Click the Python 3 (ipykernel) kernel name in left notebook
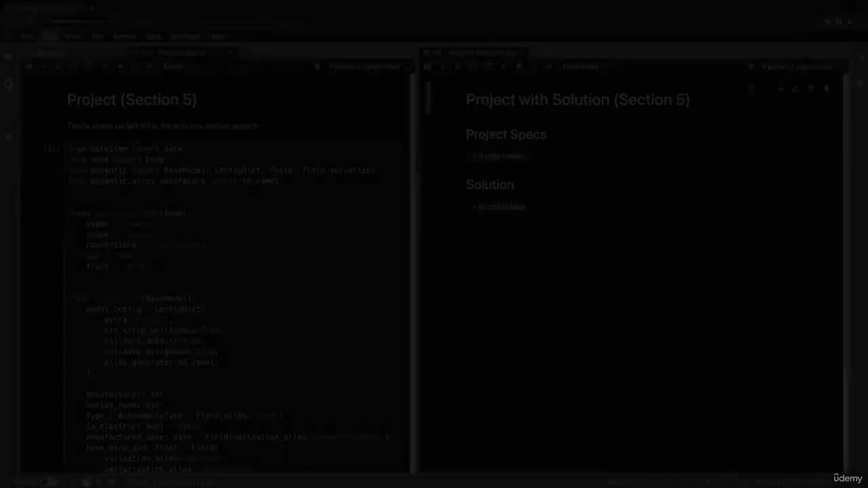 363,66
